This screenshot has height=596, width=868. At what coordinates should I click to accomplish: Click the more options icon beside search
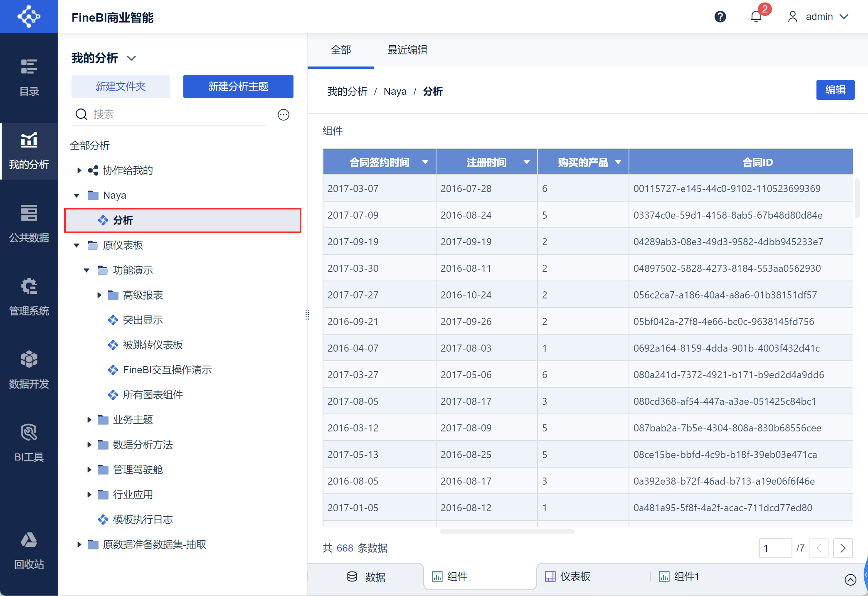(284, 115)
